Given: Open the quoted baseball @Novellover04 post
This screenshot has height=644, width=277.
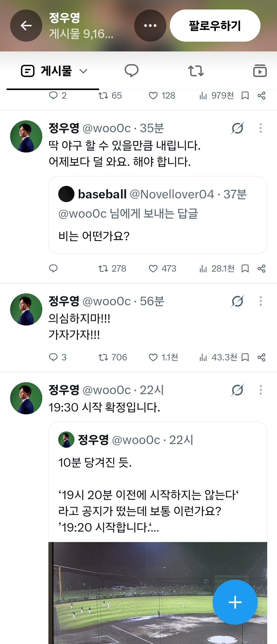Looking at the screenshot, I should click(x=157, y=215).
